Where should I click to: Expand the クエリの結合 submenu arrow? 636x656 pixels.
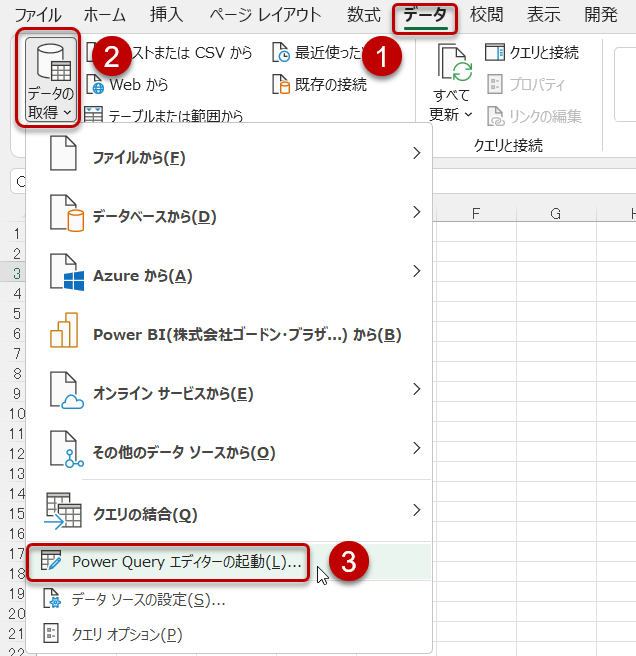pos(416,510)
